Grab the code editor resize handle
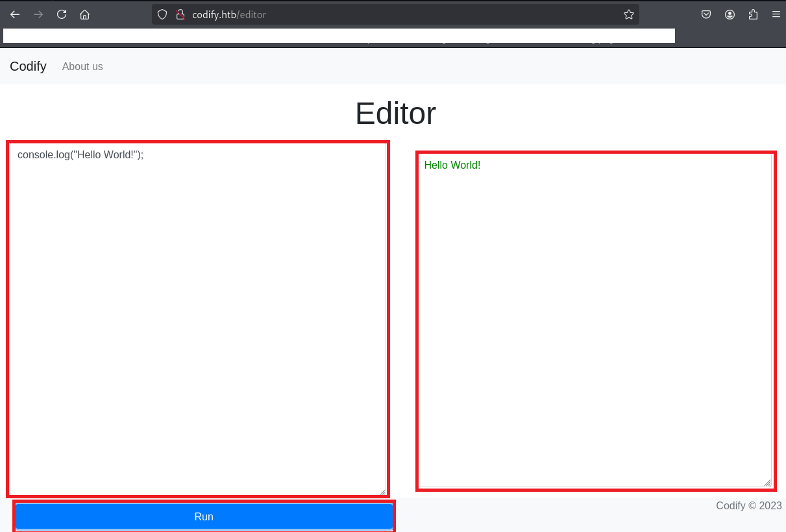 click(x=382, y=492)
